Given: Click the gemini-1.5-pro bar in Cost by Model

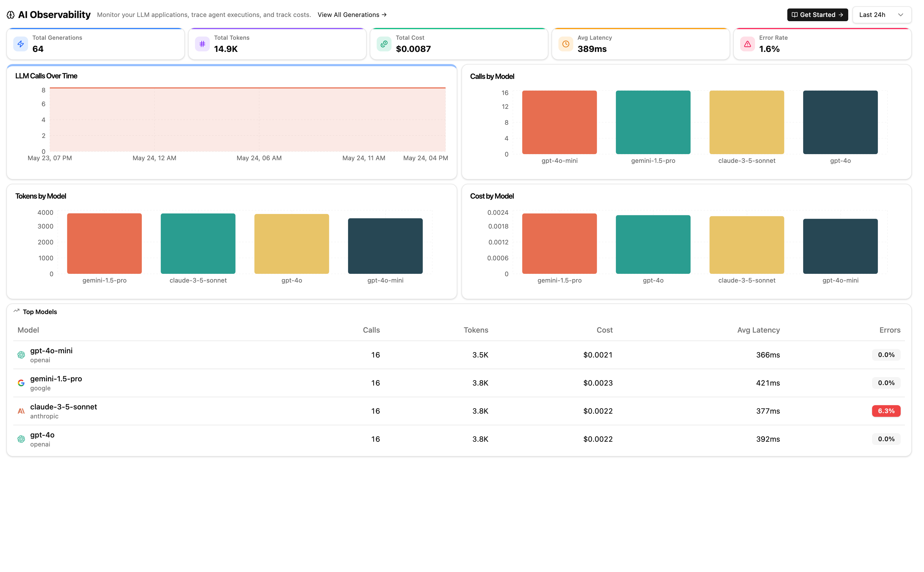Looking at the screenshot, I should pyautogui.click(x=559, y=244).
